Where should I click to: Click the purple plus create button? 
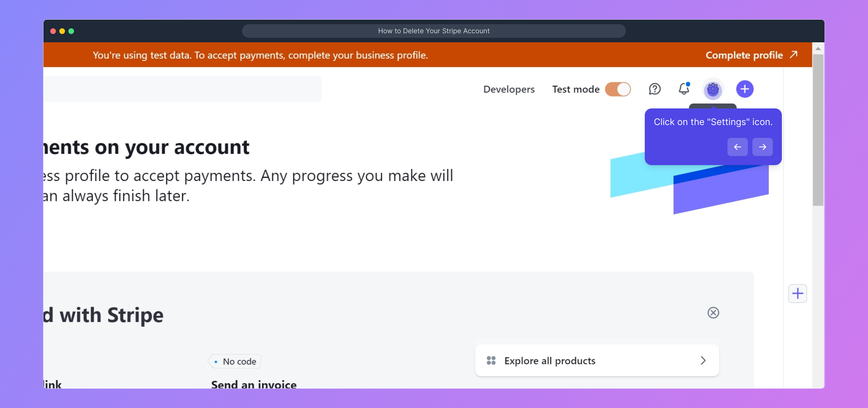click(x=744, y=89)
